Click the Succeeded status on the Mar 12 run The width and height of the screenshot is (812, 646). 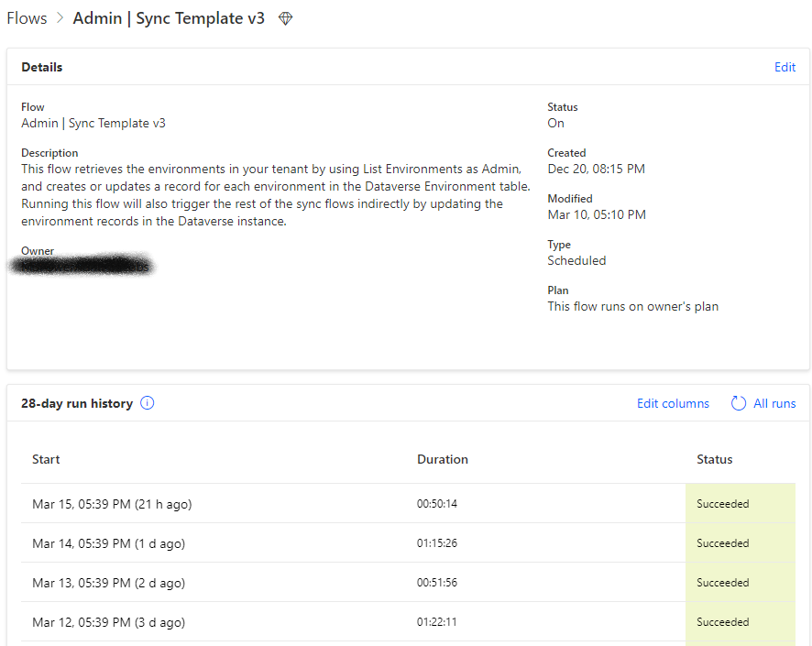723,621
